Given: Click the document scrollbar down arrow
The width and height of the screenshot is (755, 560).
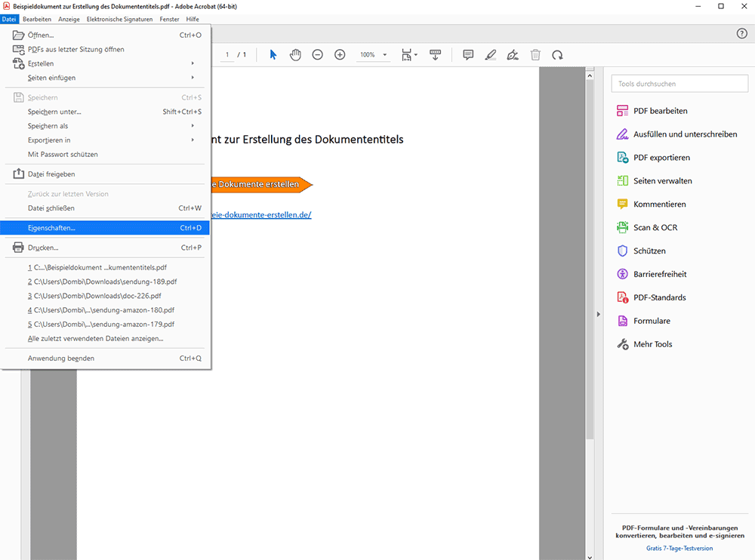Looking at the screenshot, I should (x=590, y=557).
